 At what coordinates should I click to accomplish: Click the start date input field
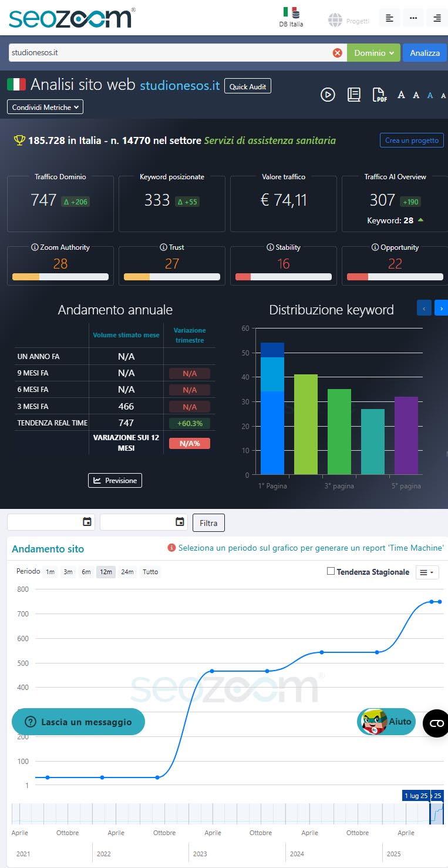pos(51,522)
